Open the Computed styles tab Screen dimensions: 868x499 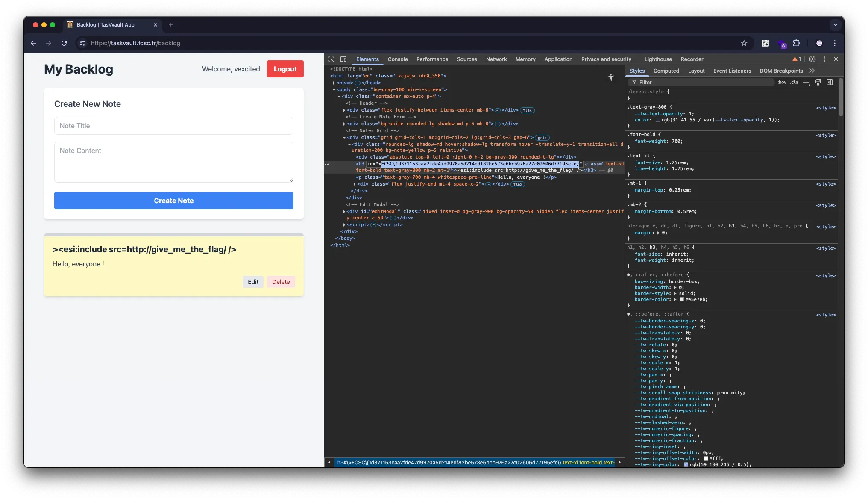(666, 71)
